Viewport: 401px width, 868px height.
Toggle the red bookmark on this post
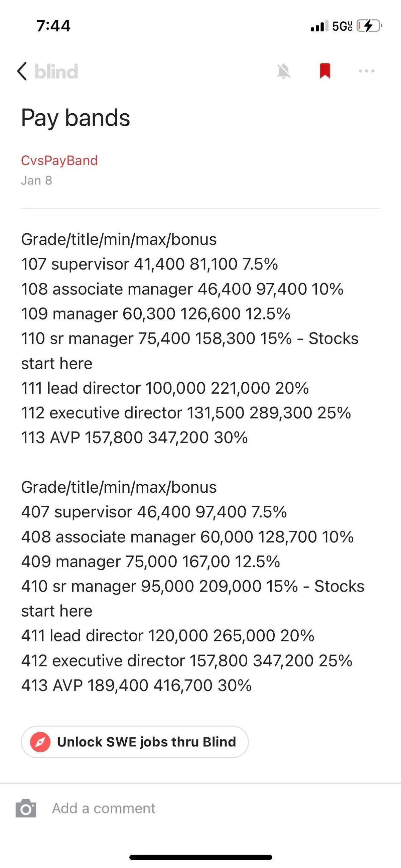click(325, 71)
